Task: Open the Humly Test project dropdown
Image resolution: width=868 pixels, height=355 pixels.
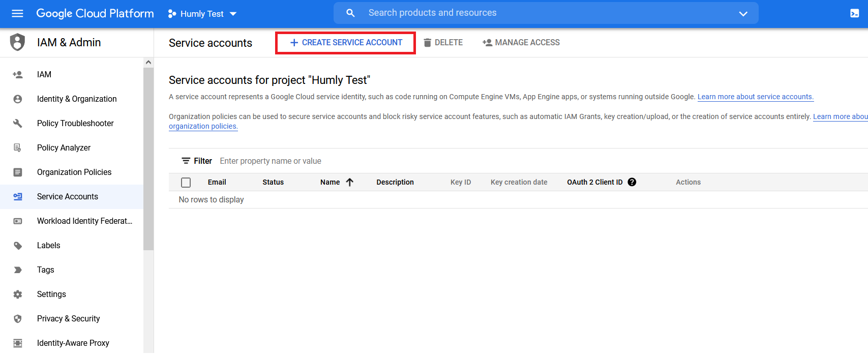Action: tap(202, 14)
